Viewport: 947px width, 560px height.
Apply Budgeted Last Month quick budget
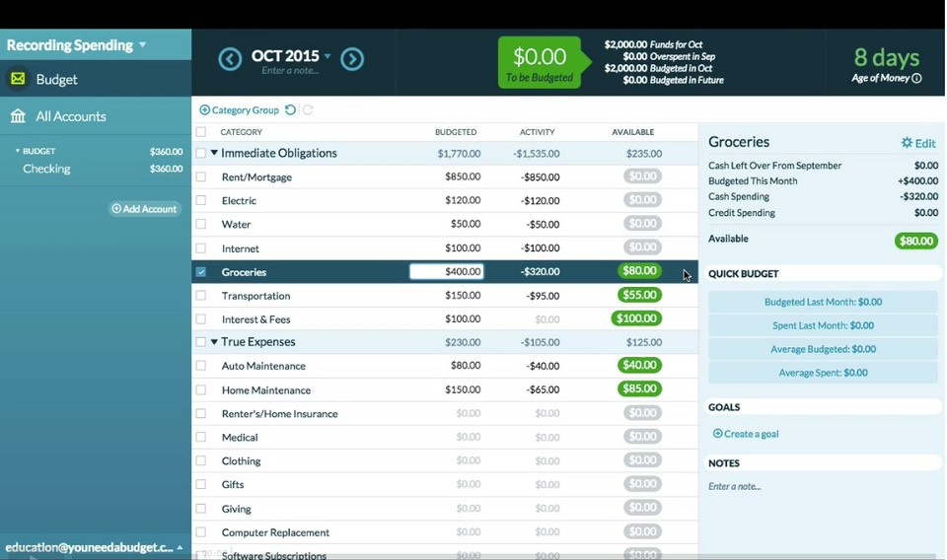(823, 302)
